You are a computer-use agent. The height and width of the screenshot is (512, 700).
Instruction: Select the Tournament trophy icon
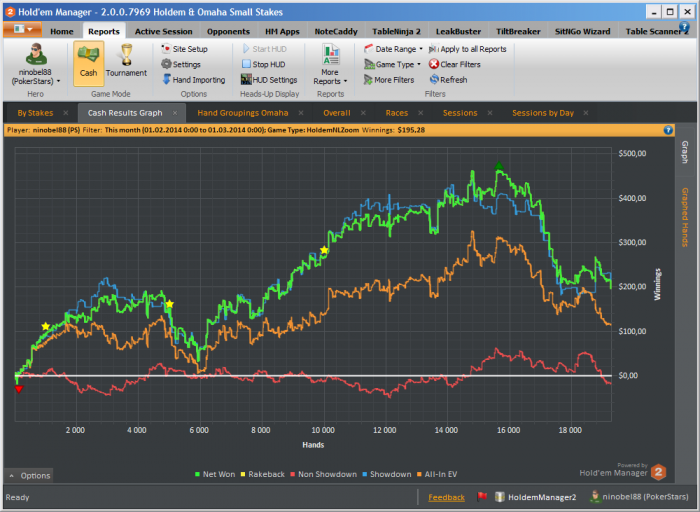point(126,55)
